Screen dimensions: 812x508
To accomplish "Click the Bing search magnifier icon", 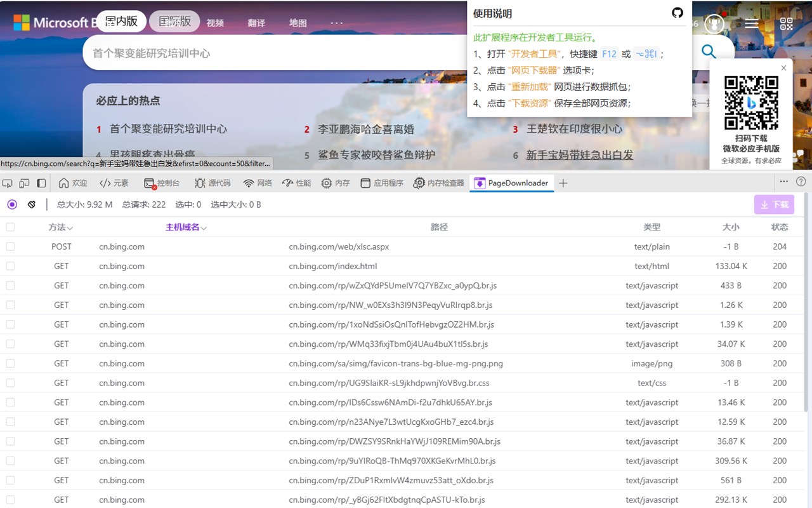I will click(709, 52).
